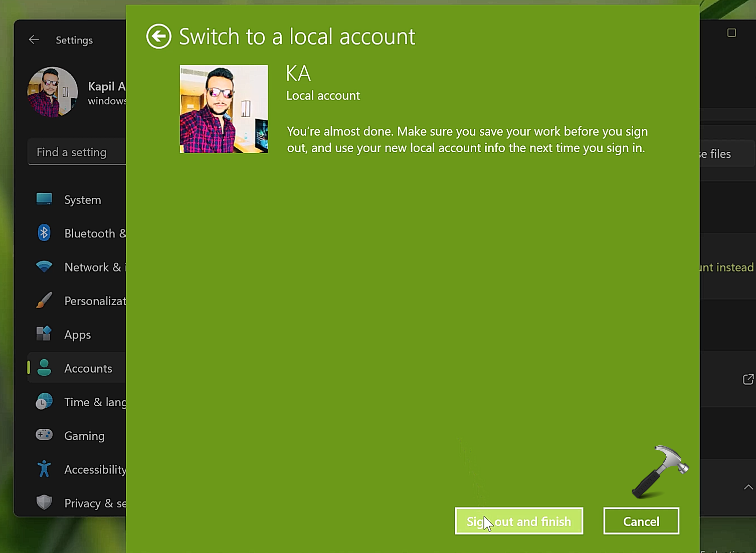Click the back arrow beside the dialog title
Image resolution: width=756 pixels, height=553 pixels.
(x=158, y=37)
